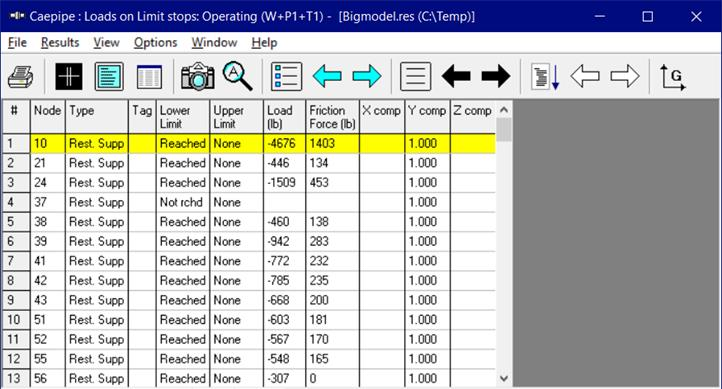Screen dimensions: 722x389
Task: Click the lines load cases icon
Action: coord(415,76)
